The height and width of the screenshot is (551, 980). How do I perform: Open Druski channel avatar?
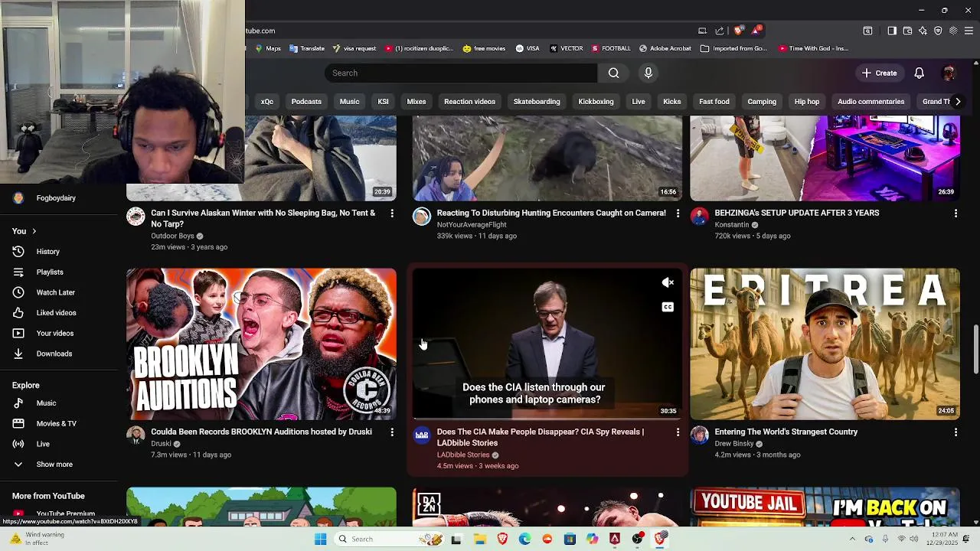136,435
